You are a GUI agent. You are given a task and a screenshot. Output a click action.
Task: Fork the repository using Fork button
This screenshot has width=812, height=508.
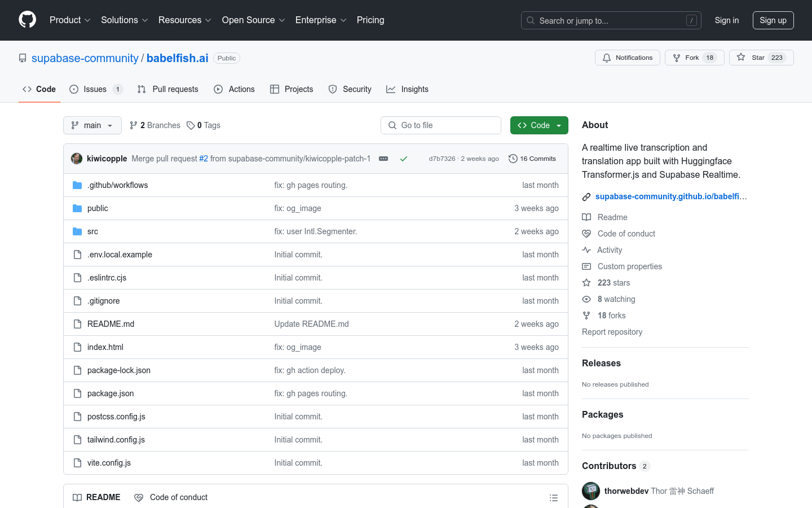tap(694, 58)
